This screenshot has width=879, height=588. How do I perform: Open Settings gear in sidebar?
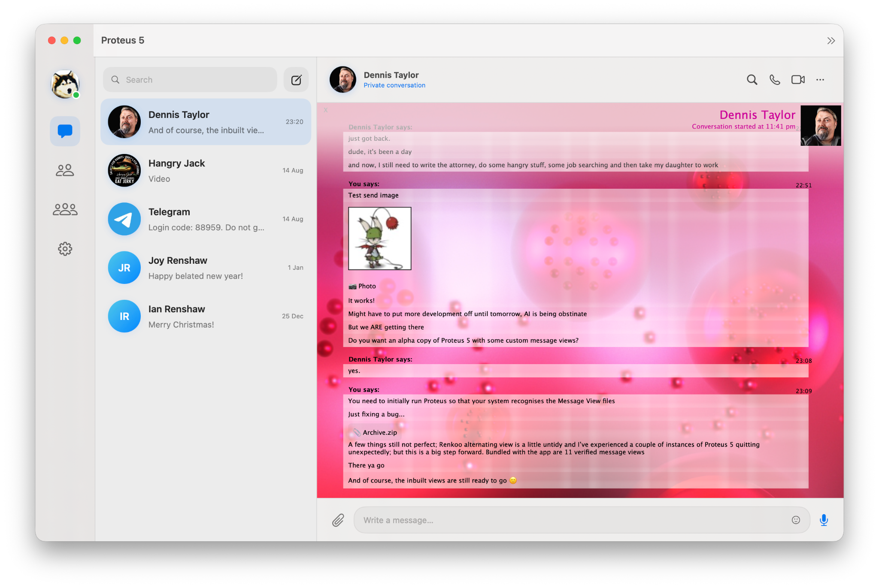click(65, 249)
